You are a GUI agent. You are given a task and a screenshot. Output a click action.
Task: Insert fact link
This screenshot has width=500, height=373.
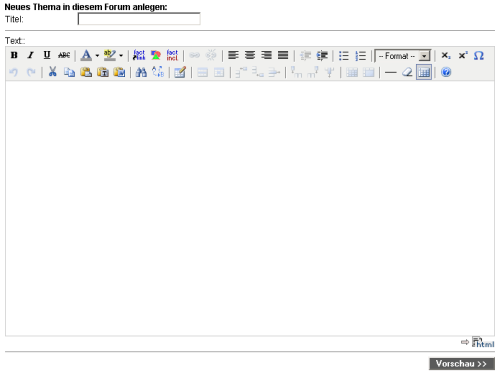point(139,55)
